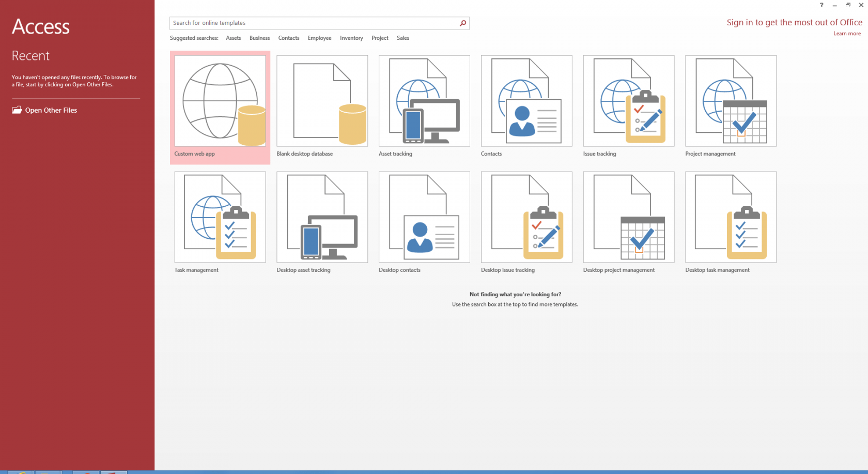Select the Custom web app template icon
The width and height of the screenshot is (868, 474).
pos(220,101)
